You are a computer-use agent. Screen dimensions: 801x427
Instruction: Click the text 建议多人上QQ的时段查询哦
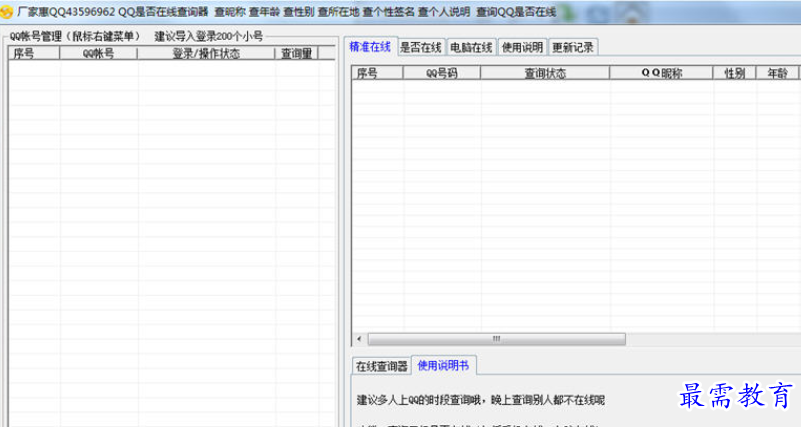[x=419, y=400]
